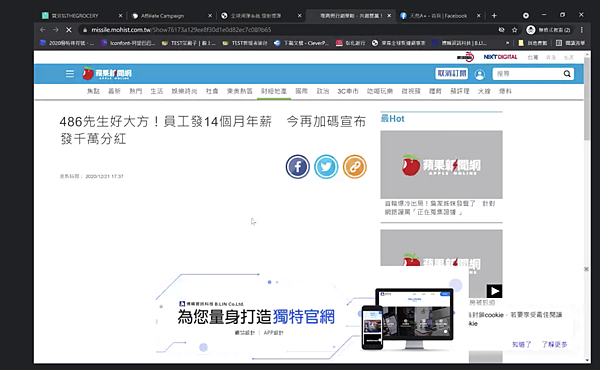Screen dimensions: 600x370
Task: Select the 台灣 region link at top right
Action: click(x=533, y=57)
